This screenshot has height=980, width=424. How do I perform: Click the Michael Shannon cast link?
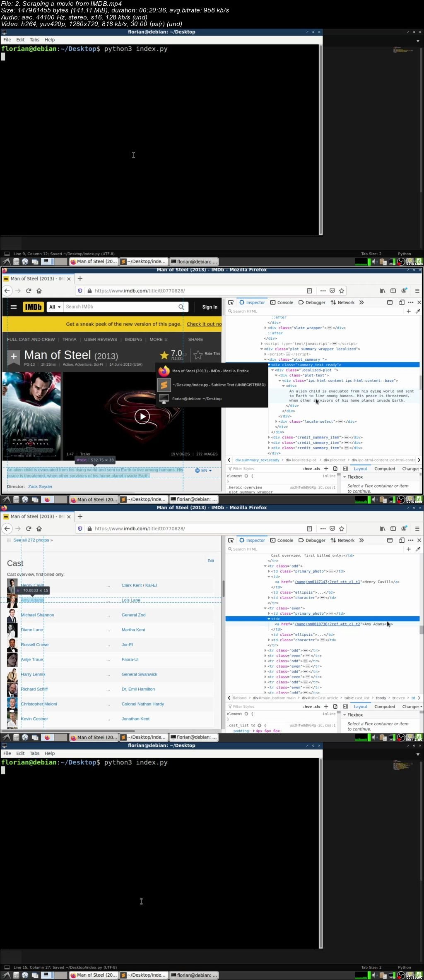(37, 615)
